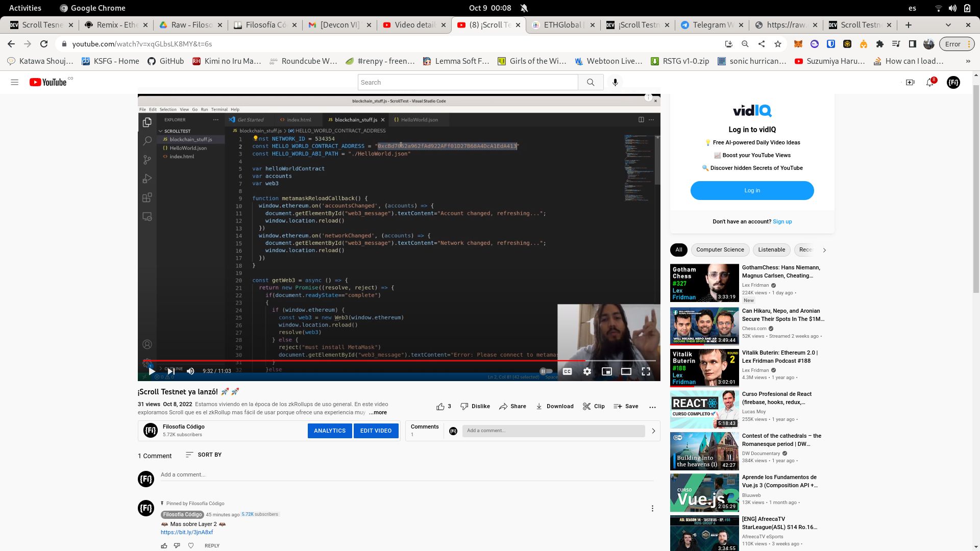
Task: Click the settings gear icon in video player
Action: click(x=586, y=371)
